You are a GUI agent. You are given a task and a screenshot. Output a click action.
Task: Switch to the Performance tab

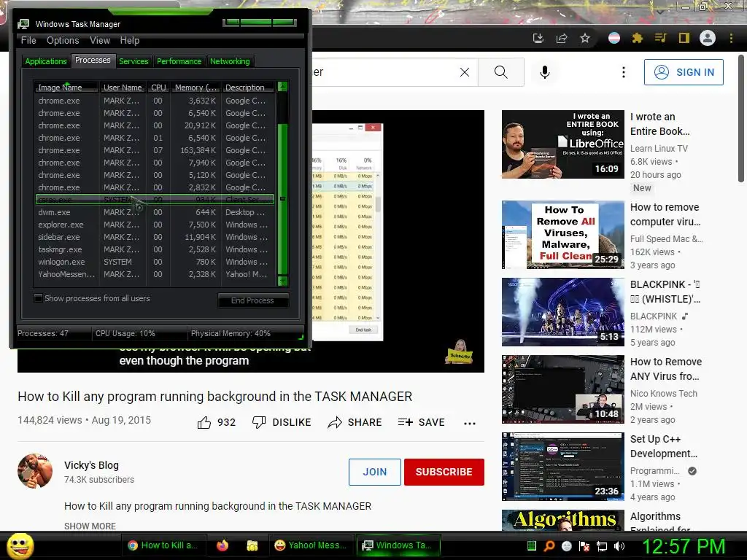point(179,61)
